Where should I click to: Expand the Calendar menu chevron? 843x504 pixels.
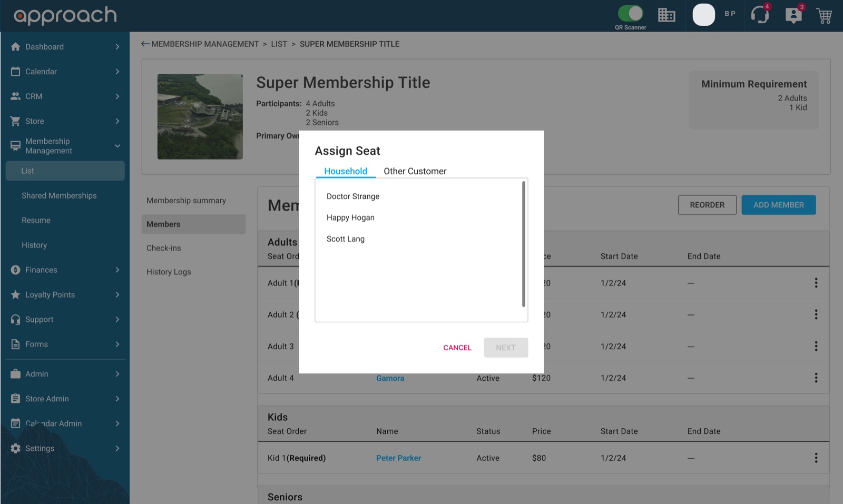coord(117,71)
